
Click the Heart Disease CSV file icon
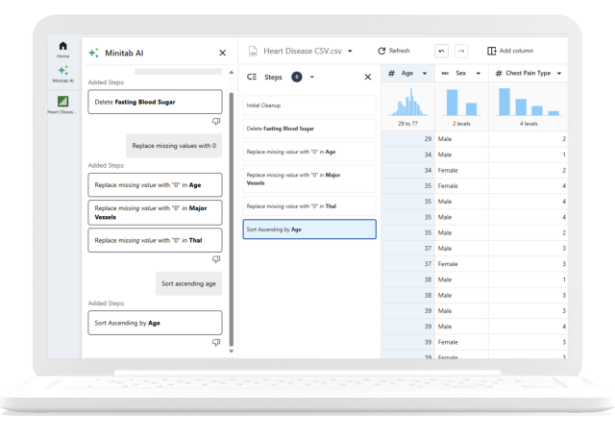click(x=253, y=51)
